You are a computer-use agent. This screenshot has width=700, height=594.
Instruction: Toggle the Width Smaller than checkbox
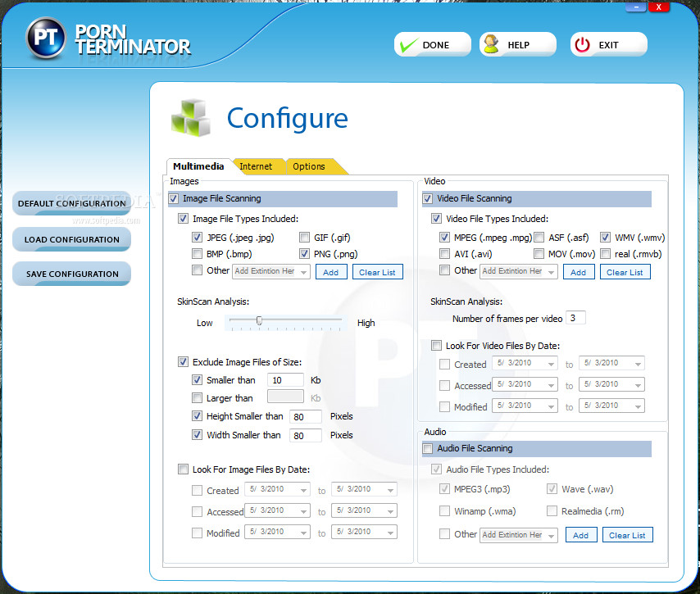pyautogui.click(x=197, y=435)
